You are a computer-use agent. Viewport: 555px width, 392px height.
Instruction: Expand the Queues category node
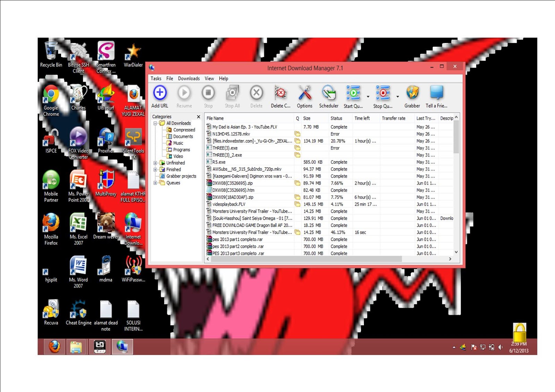155,183
